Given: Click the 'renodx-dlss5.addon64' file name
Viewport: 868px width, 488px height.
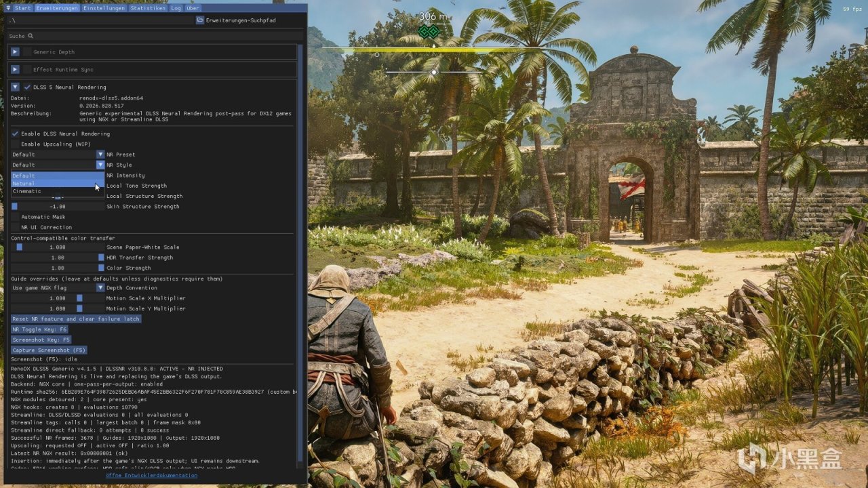Looking at the screenshot, I should tap(111, 98).
